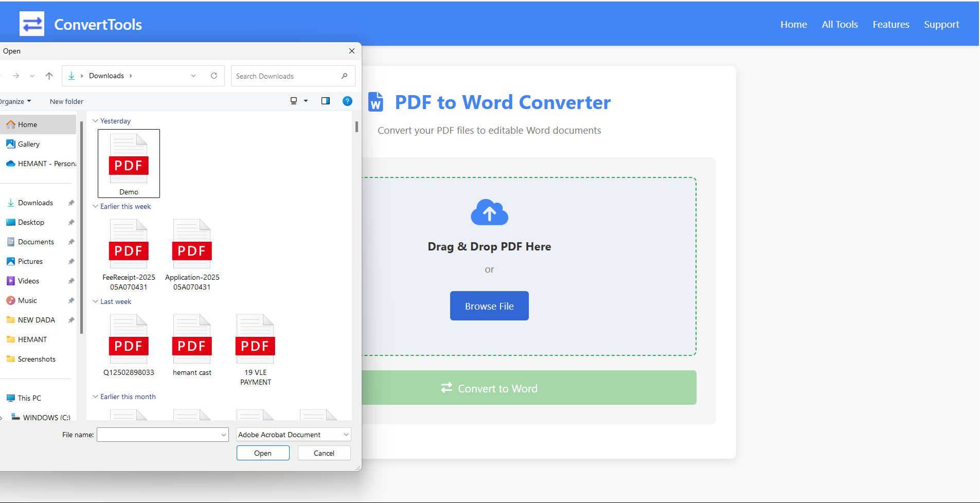Viewport: 980px width, 503px height.
Task: Click the pin icon next to Videos
Action: point(71,281)
